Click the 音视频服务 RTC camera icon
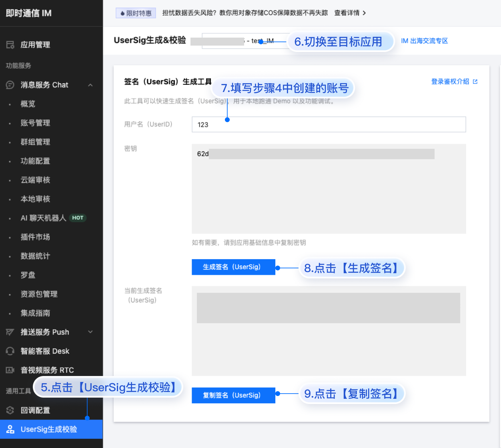 click(x=10, y=370)
